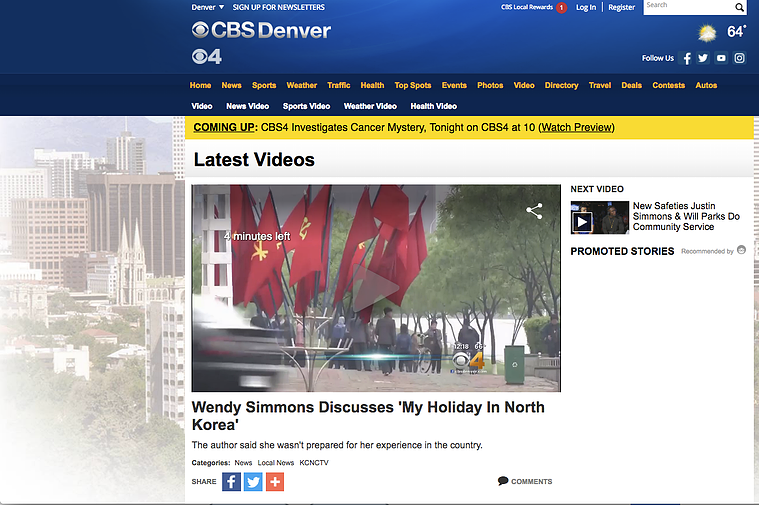The width and height of the screenshot is (759, 505).
Task: Switch to the Sports Video tab
Action: (x=306, y=106)
